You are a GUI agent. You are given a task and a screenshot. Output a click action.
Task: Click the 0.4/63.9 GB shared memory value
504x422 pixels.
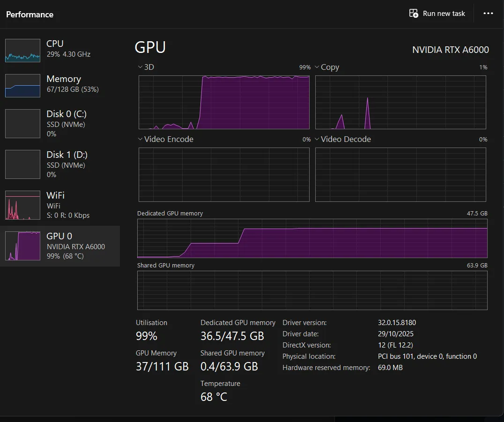coord(229,366)
